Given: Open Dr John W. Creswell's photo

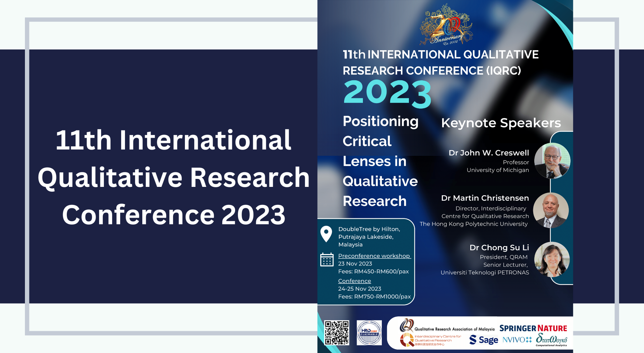Looking at the screenshot, I should [x=553, y=161].
